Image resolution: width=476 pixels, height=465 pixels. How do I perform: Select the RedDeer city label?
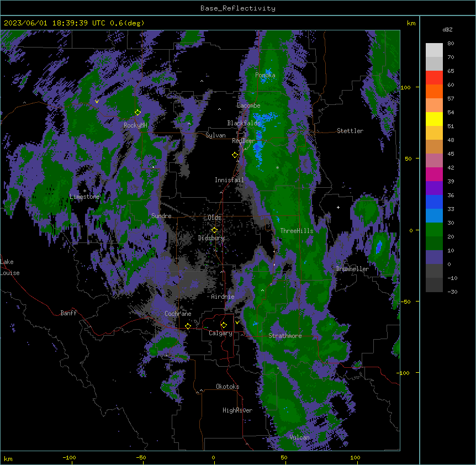pyautogui.click(x=244, y=141)
